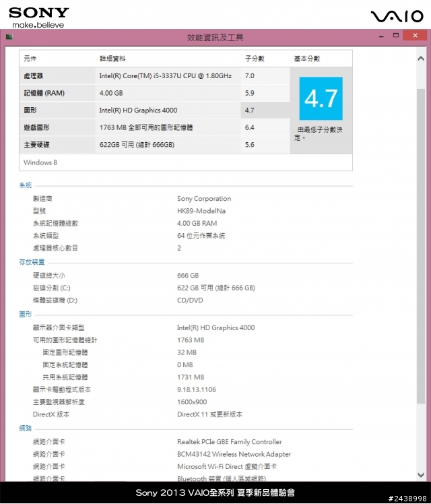The image size is (431, 504).
Task: Click the RAM subscore 5.9
Action: click(250, 93)
